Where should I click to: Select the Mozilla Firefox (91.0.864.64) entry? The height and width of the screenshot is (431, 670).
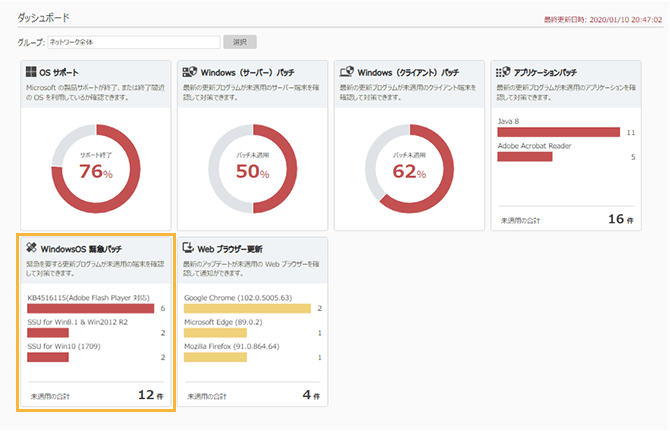pos(216,356)
